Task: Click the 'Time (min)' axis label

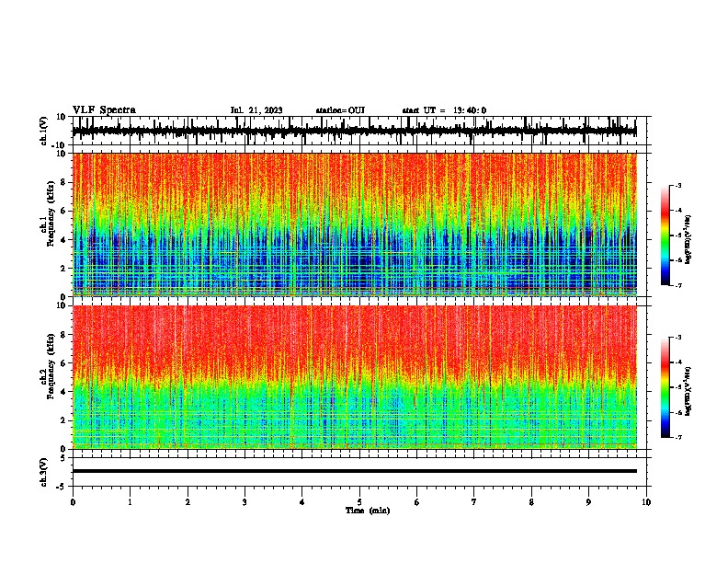Action: 368,511
